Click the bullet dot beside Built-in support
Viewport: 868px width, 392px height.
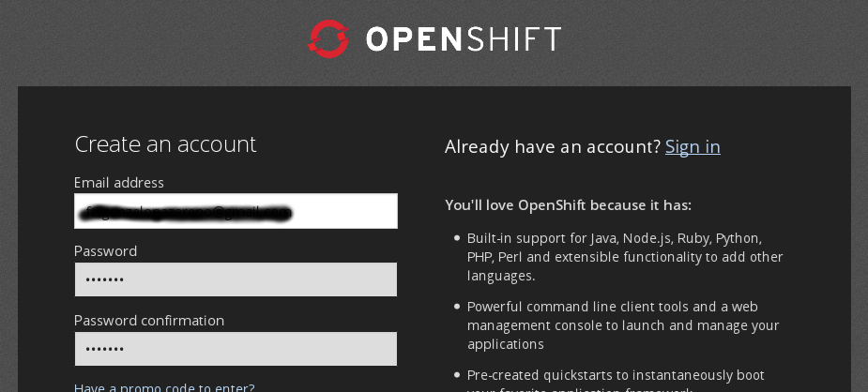(x=457, y=238)
